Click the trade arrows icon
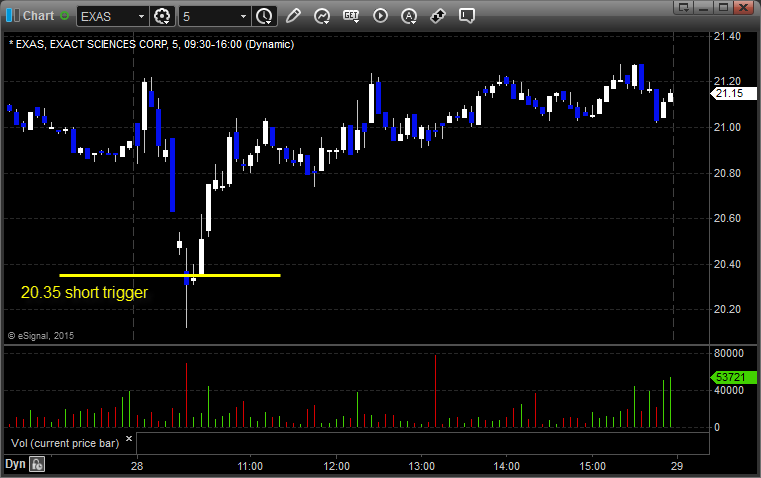Image resolution: width=761 pixels, height=478 pixels. [438, 16]
